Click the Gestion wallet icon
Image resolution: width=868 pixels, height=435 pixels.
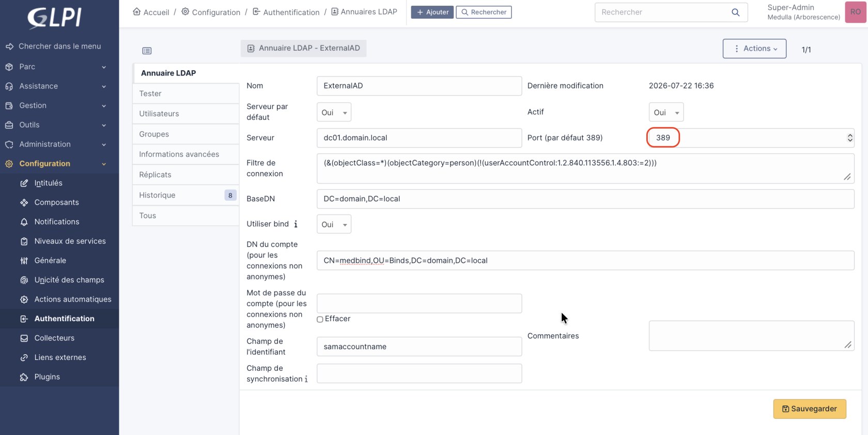coord(9,106)
